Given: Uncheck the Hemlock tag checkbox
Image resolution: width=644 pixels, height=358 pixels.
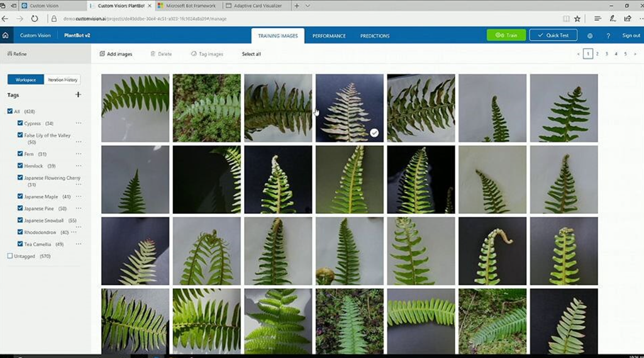Looking at the screenshot, I should pyautogui.click(x=20, y=165).
